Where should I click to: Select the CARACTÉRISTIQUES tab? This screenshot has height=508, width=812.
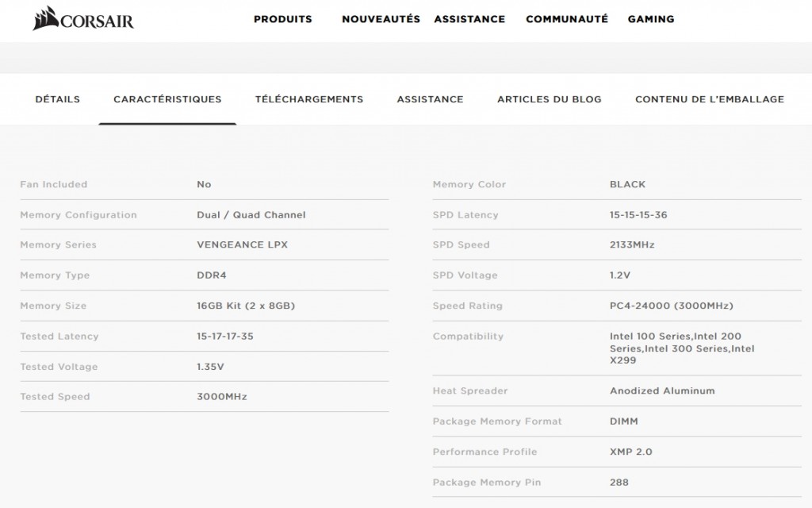167,99
